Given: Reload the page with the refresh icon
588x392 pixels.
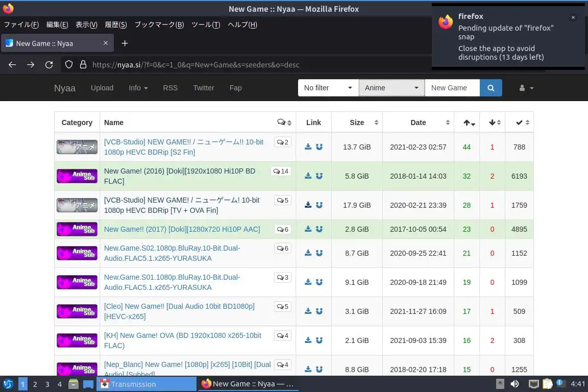Looking at the screenshot, I should 49,64.
